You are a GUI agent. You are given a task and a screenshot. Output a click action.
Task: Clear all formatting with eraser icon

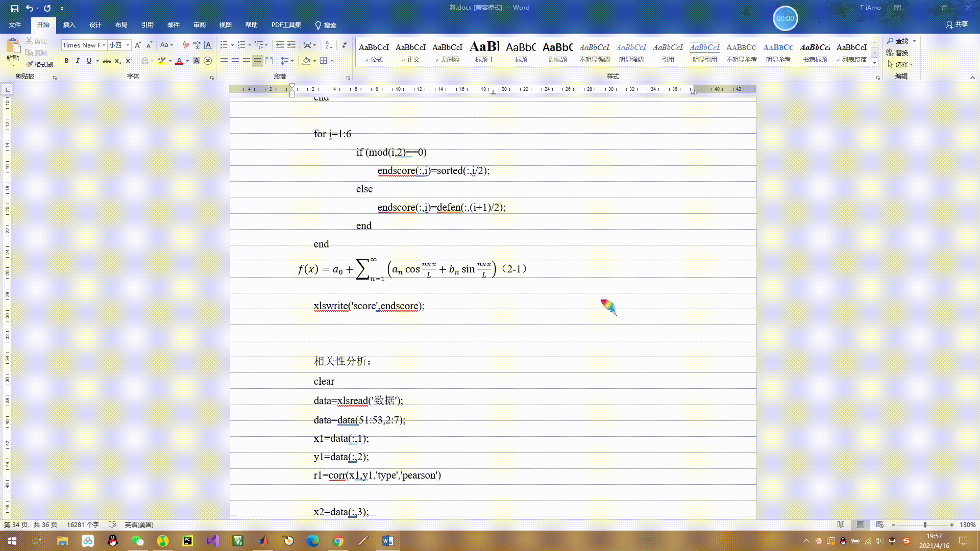pyautogui.click(x=186, y=45)
